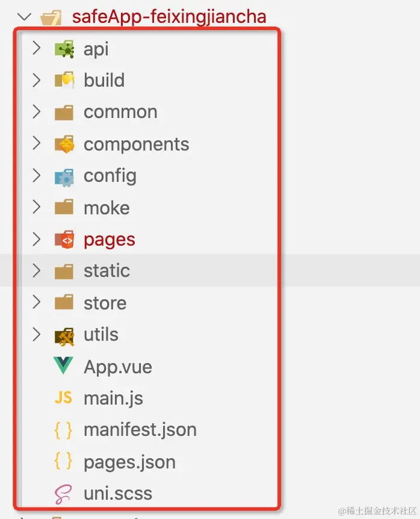Expand the store folder chevron
The width and height of the screenshot is (420, 519).
(36, 302)
